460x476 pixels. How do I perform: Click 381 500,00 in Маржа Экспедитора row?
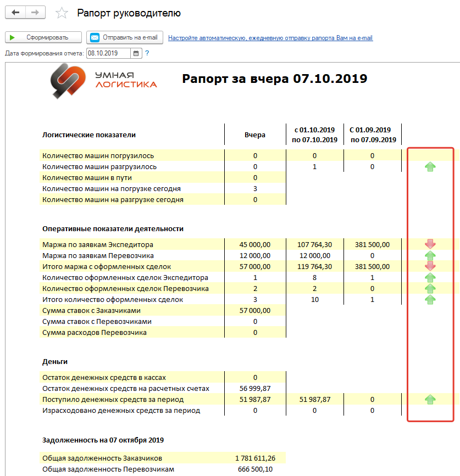pyautogui.click(x=372, y=245)
